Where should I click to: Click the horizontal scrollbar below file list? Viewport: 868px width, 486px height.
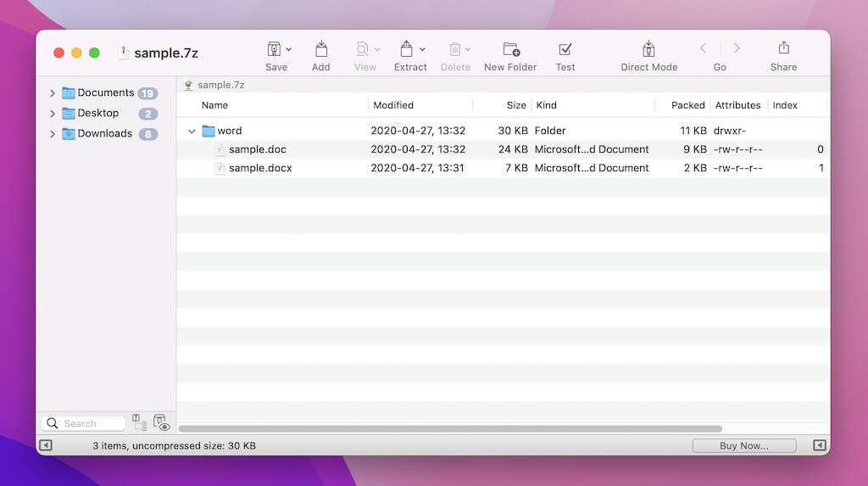click(x=449, y=429)
